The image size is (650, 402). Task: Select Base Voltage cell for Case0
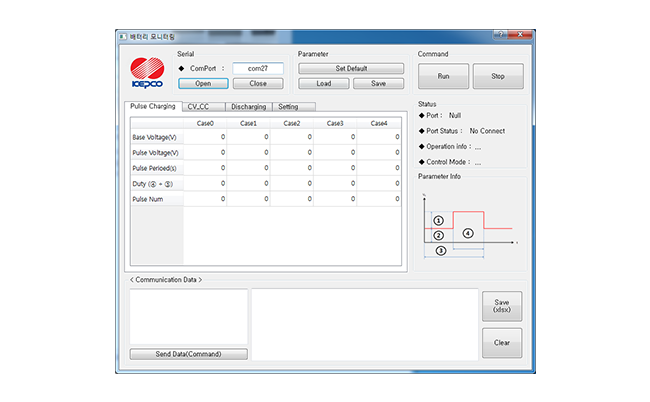[205, 137]
